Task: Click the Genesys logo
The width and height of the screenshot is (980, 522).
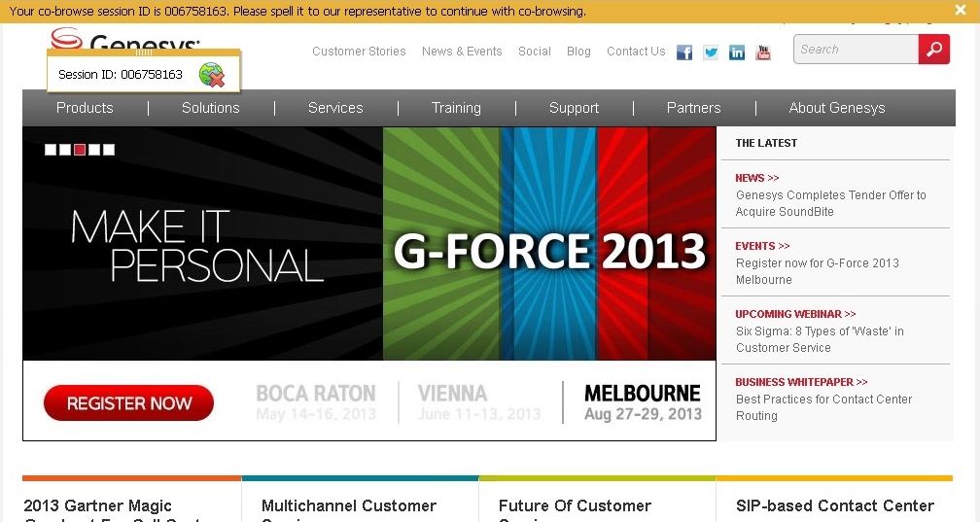Action: point(125,40)
